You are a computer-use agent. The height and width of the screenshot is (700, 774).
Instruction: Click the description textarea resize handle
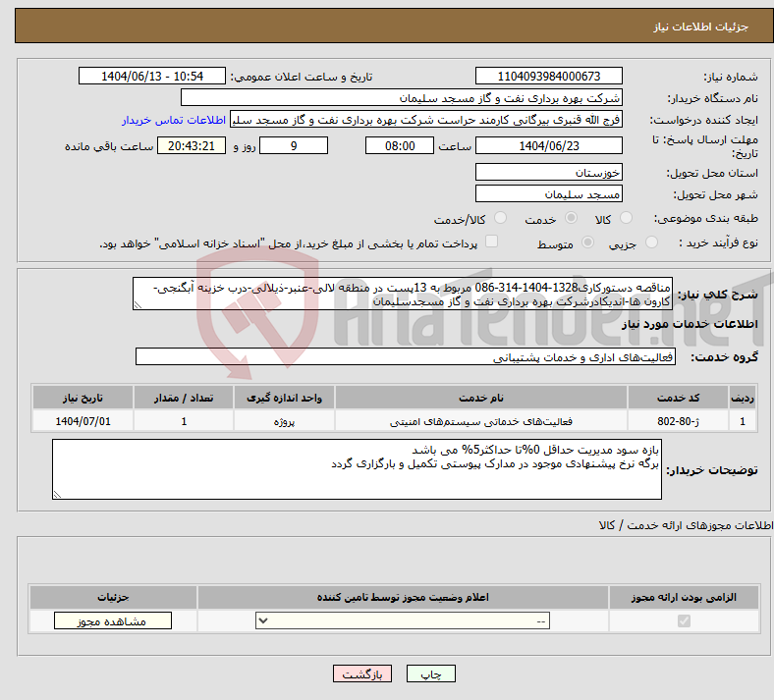point(138,305)
